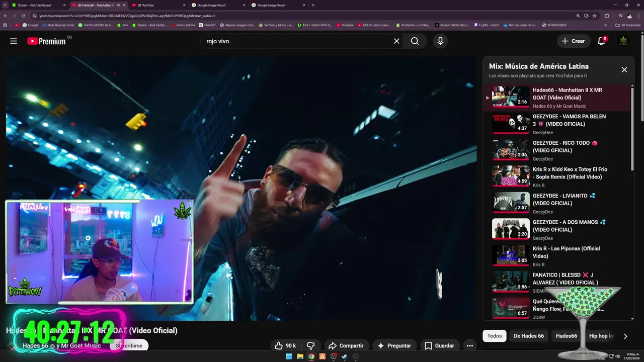Subscribe with the Suscribirse button

129,345
